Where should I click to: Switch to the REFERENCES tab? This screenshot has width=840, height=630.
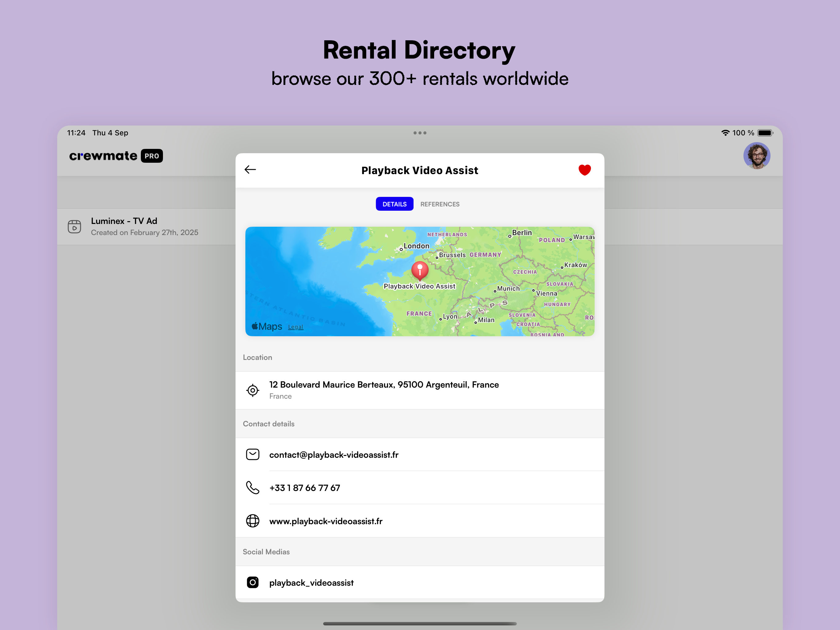440,204
